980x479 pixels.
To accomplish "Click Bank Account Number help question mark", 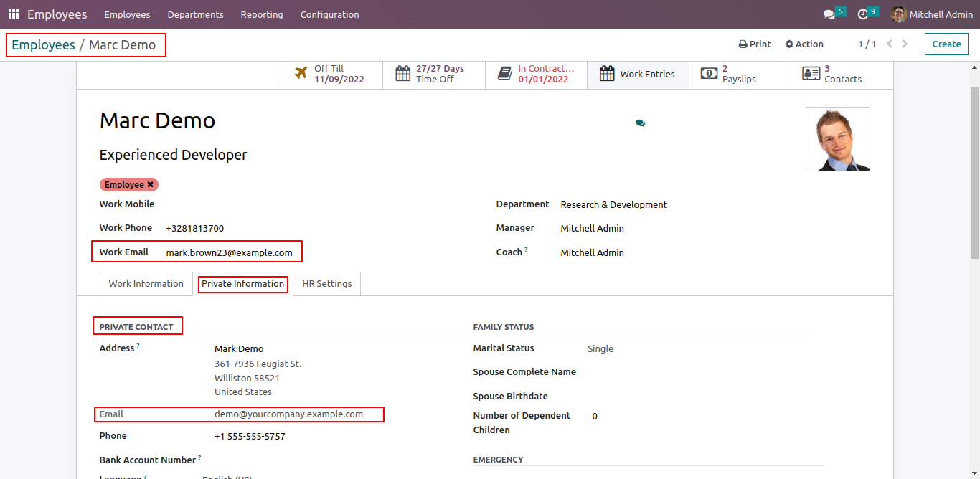I will (x=199, y=457).
